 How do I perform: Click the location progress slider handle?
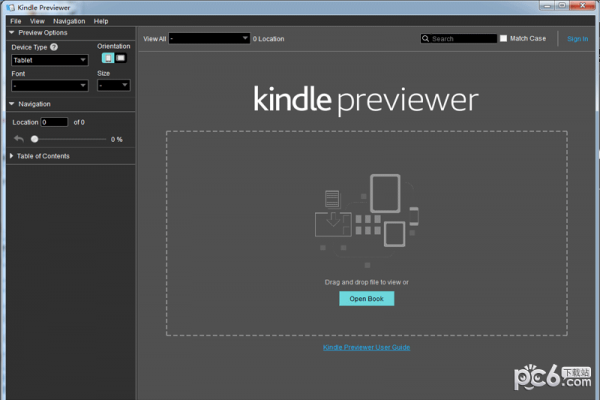pos(34,139)
